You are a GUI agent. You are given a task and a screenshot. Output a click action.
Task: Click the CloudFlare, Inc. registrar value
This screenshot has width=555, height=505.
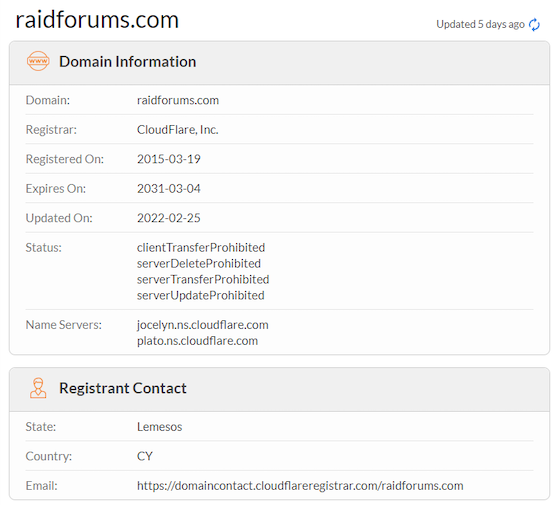pos(178,130)
